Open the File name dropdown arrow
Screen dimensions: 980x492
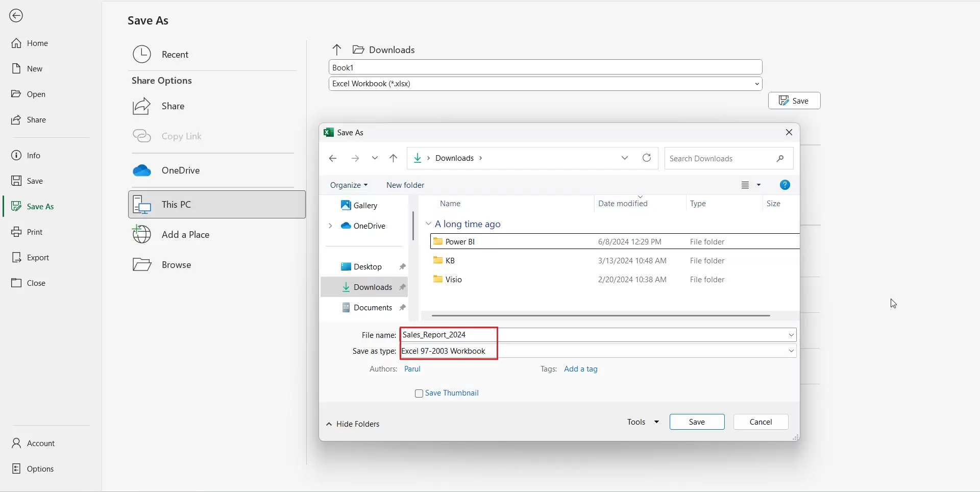[x=791, y=335]
